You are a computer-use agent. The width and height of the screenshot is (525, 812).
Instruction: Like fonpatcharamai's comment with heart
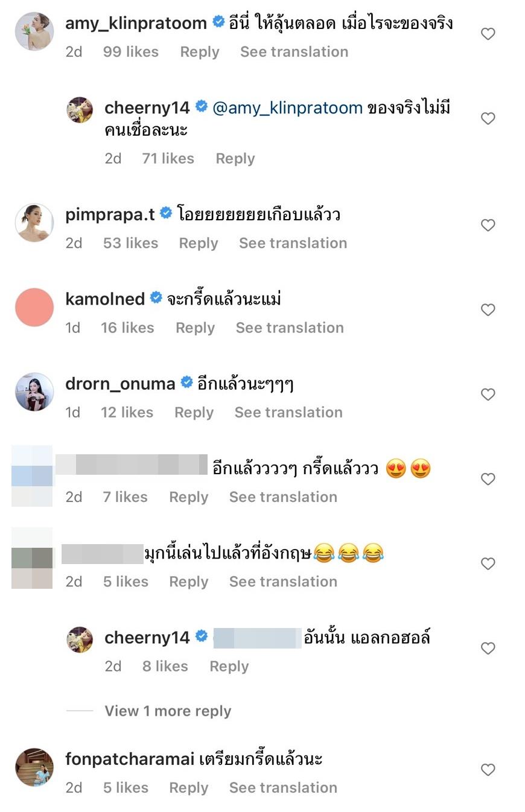tap(488, 770)
